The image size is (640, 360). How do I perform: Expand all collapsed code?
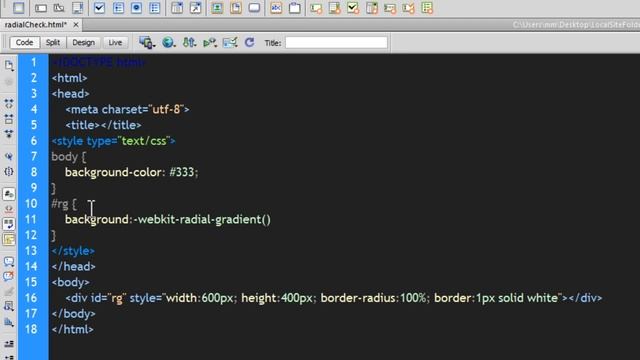[x=9, y=134]
